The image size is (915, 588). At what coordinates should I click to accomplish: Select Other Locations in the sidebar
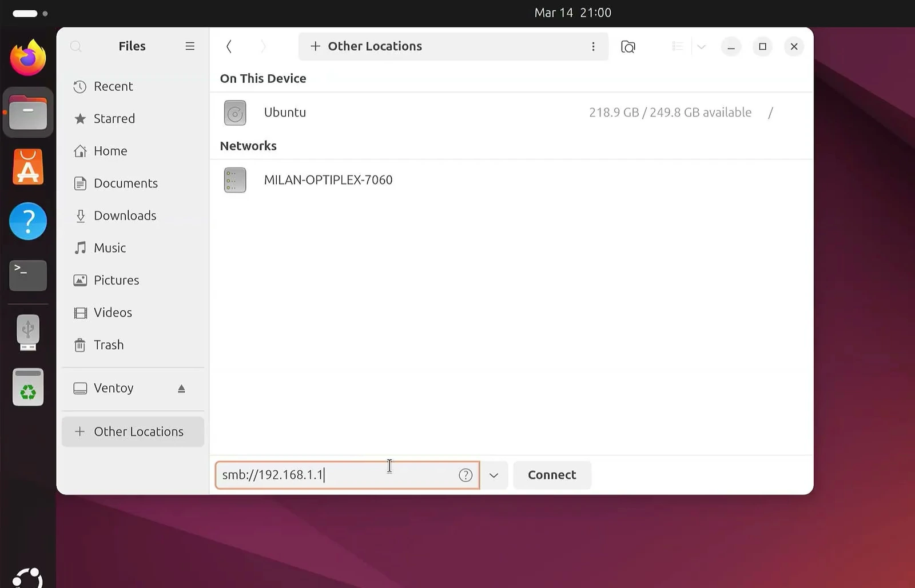133,431
